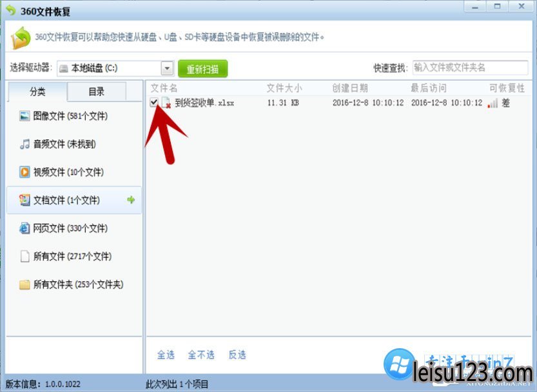Click the all files blank page icon
Image resolution: width=537 pixels, height=392 pixels.
point(24,256)
